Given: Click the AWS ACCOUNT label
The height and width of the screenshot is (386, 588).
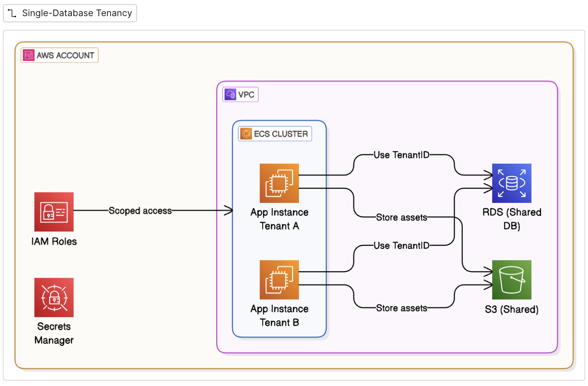Looking at the screenshot, I should (65, 55).
